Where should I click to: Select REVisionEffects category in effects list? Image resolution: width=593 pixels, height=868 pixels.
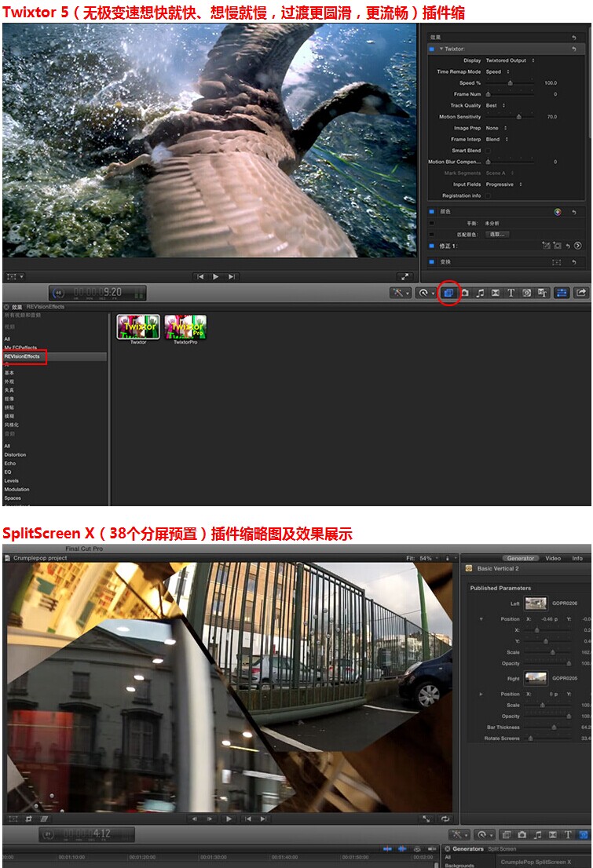coord(22,356)
